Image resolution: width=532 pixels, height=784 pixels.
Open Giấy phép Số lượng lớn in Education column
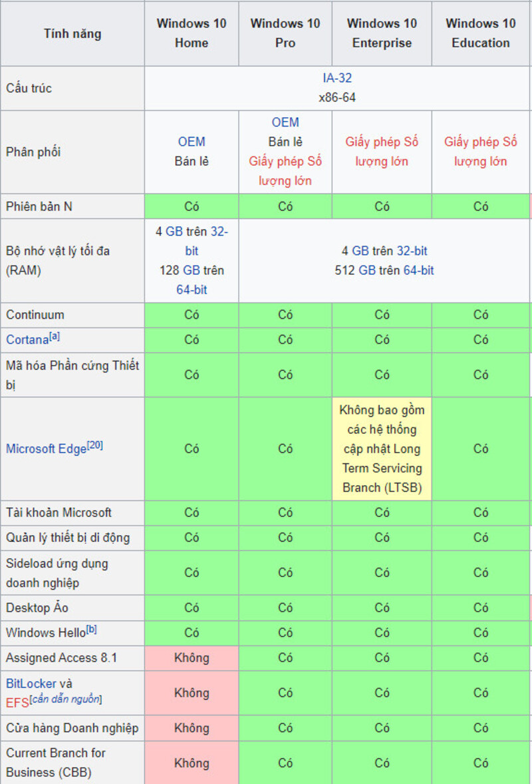481,152
